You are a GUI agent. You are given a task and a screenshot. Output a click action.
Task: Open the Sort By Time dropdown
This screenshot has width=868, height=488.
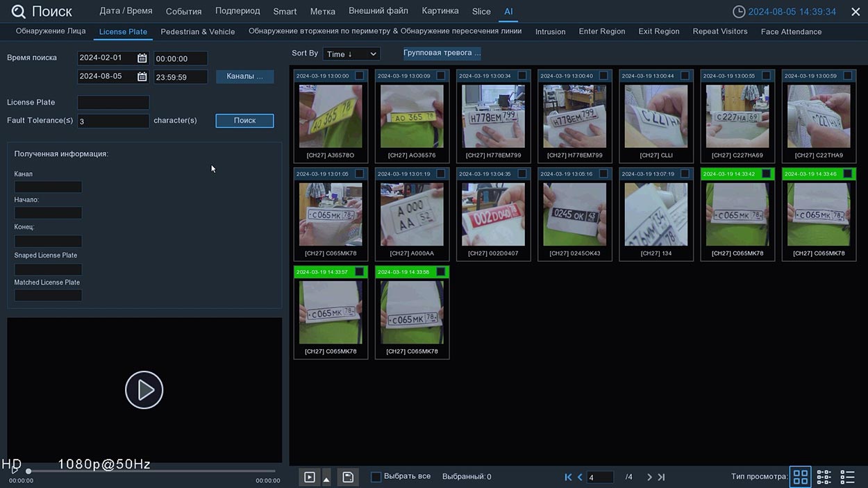point(351,54)
